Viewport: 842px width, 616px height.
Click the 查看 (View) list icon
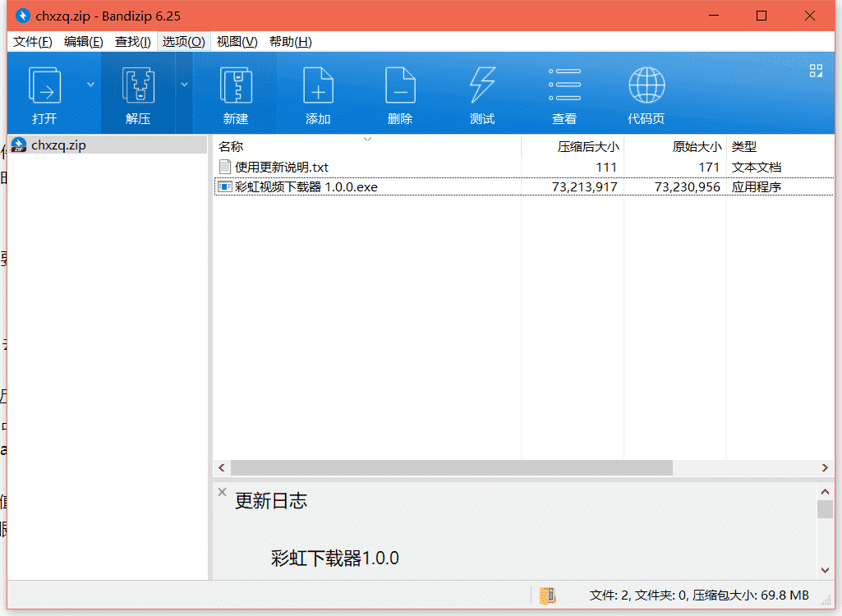click(564, 85)
